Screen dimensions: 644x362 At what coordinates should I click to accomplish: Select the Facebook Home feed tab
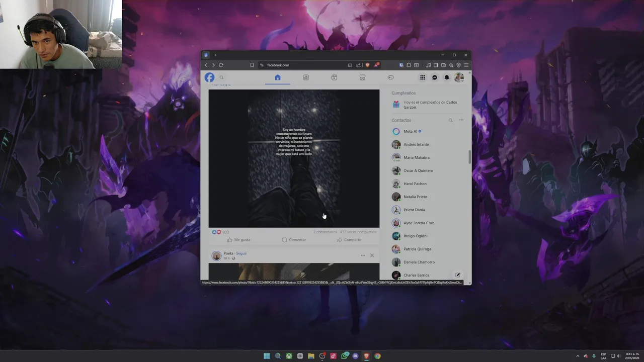pos(277,77)
